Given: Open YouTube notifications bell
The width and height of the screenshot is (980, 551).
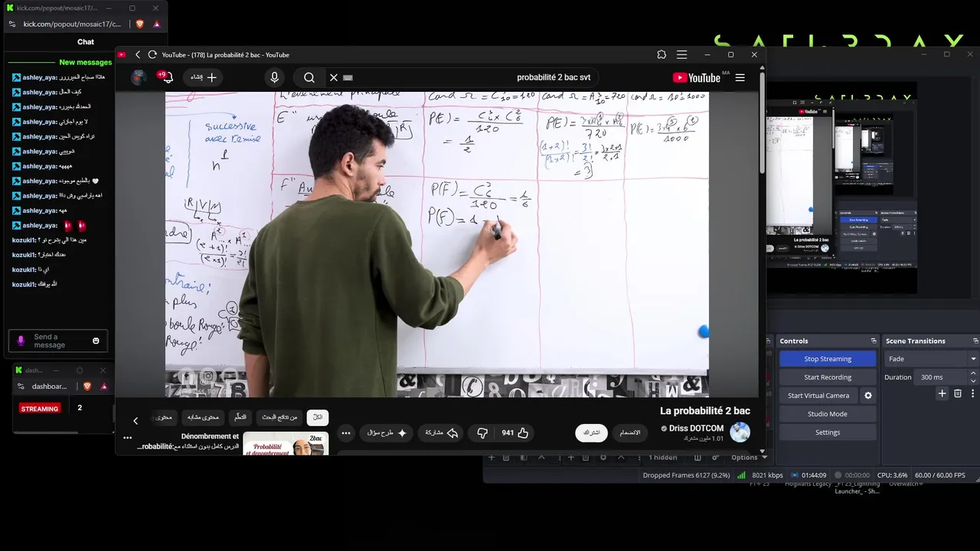Looking at the screenshot, I should [167, 77].
